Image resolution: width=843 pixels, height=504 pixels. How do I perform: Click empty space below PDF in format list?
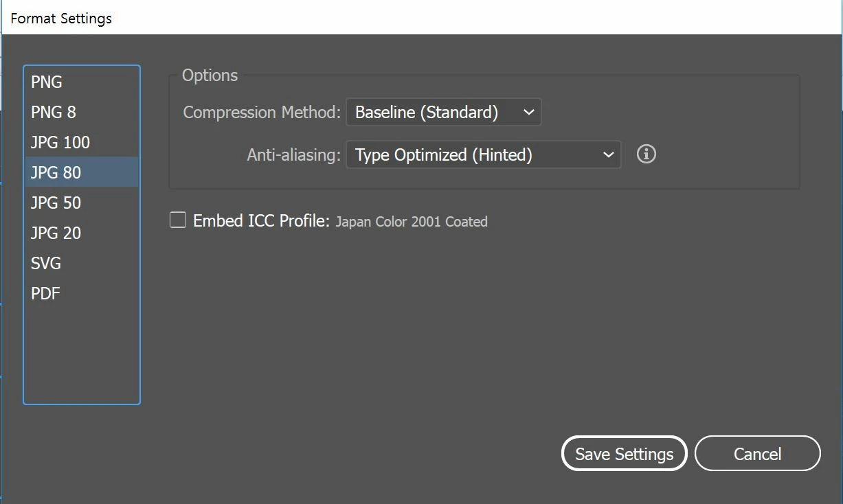[82, 356]
